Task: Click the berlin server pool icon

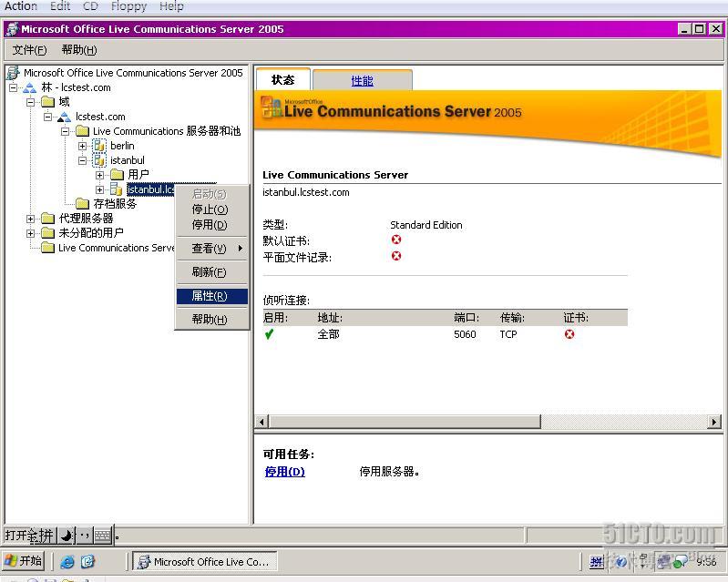Action: [x=99, y=147]
